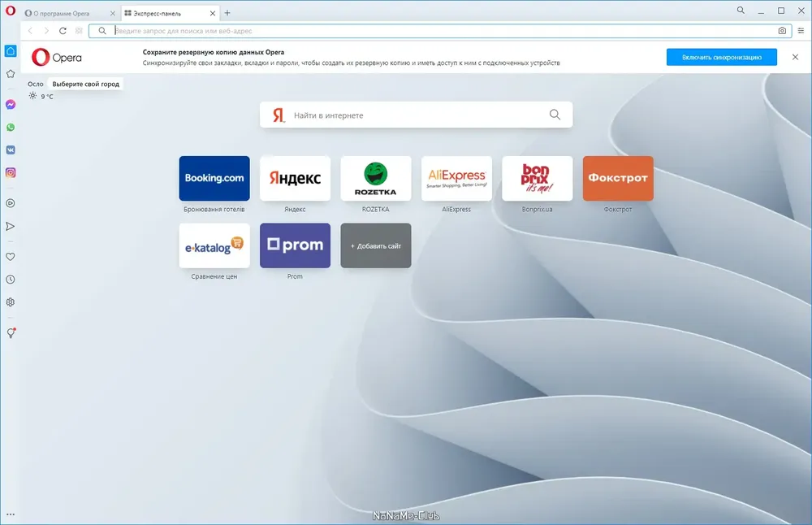812x525 pixels.
Task: Click the Yandex search field
Action: click(417, 115)
